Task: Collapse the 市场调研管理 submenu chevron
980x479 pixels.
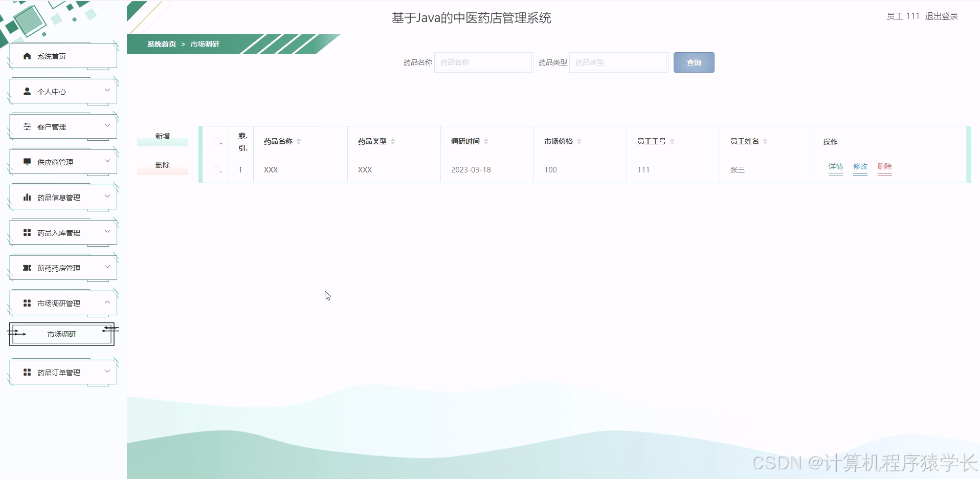Action: tap(107, 302)
